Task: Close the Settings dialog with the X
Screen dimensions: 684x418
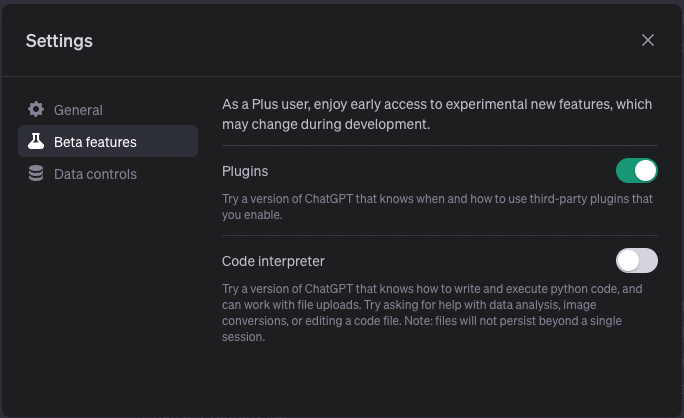Action: pyautogui.click(x=647, y=40)
